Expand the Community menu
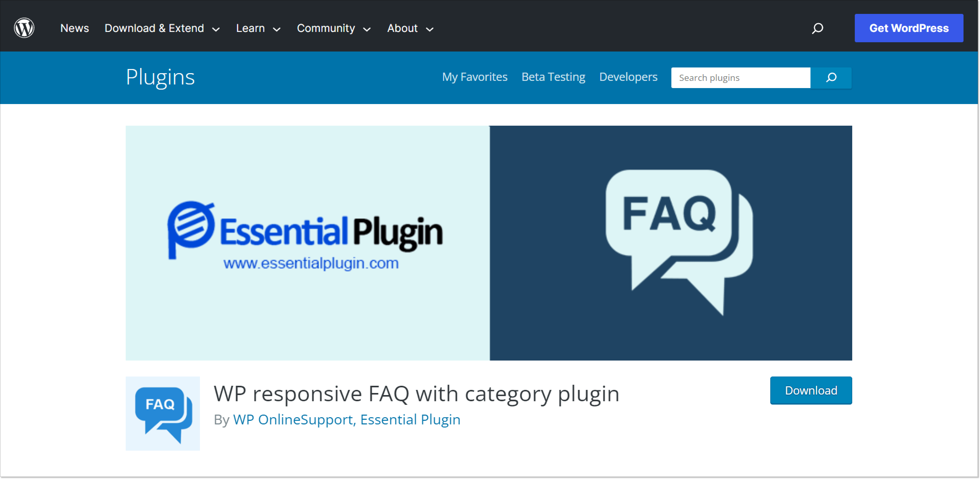The image size is (980, 479). (334, 28)
